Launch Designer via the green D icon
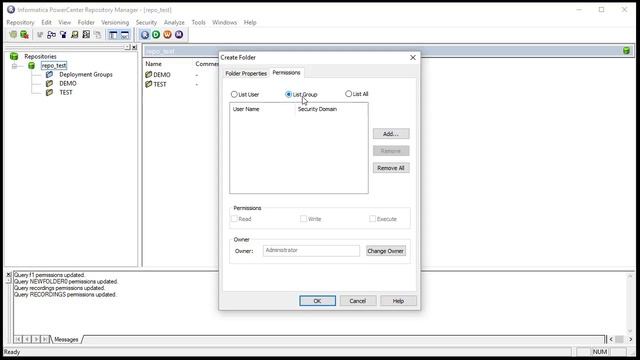640x360 pixels. pos(156,35)
